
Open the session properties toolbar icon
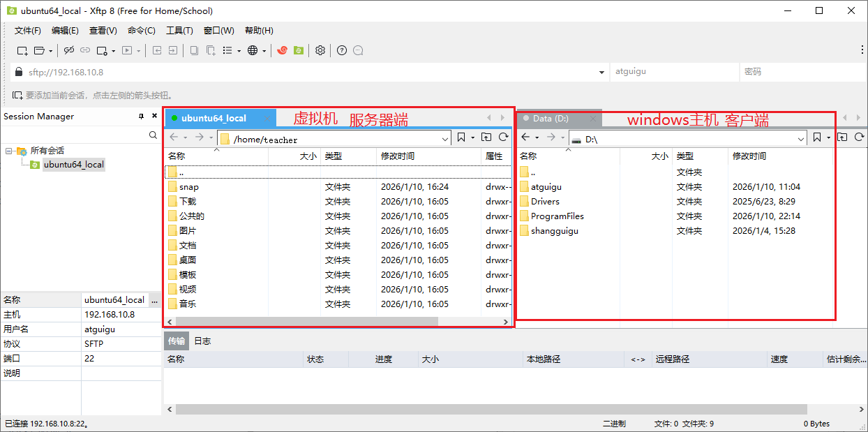(x=102, y=50)
